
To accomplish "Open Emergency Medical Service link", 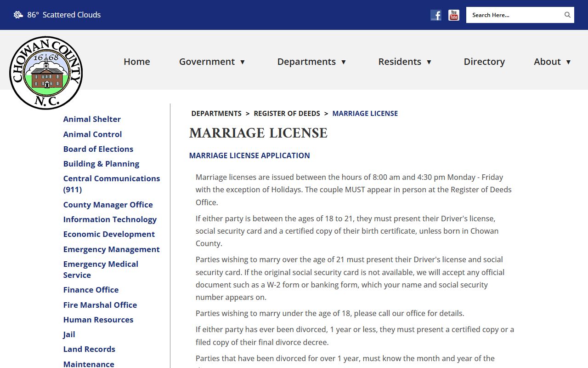I will pos(101,270).
